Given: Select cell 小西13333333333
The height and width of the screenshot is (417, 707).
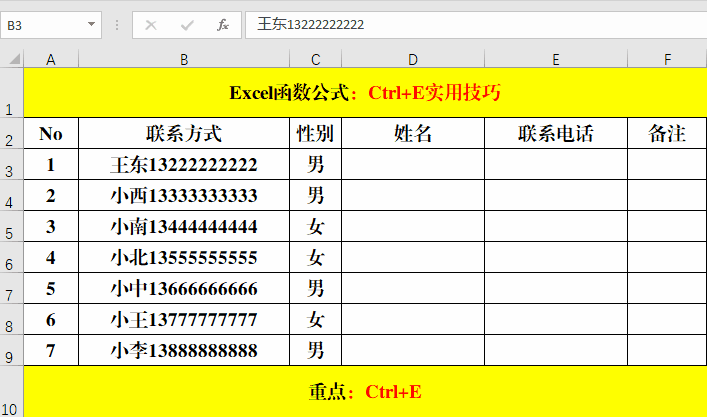Looking at the screenshot, I should pos(184,196).
